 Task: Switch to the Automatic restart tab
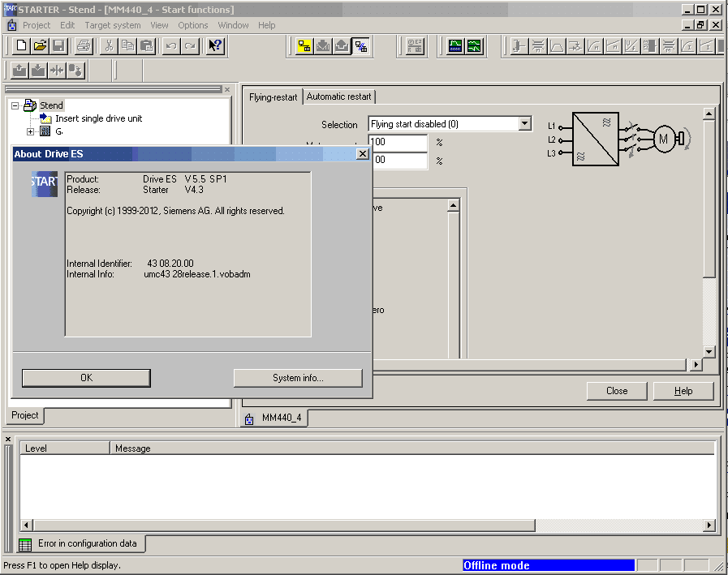339,97
